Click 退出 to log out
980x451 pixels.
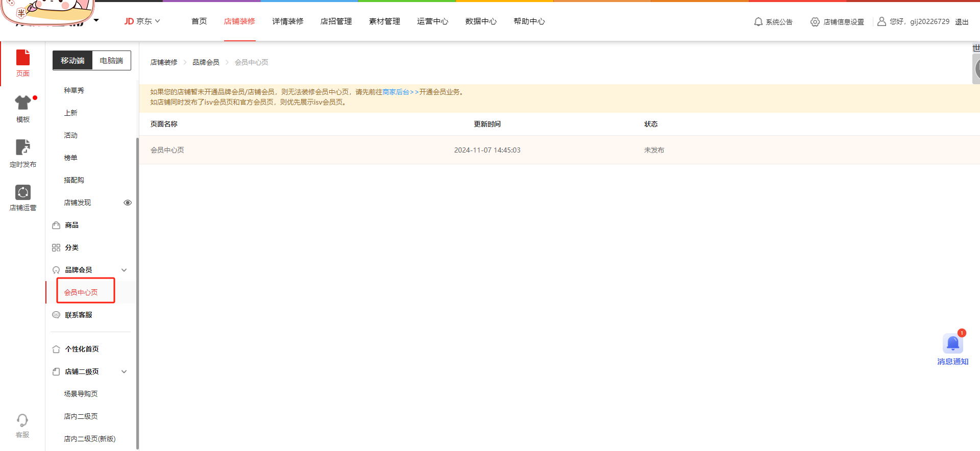(x=962, y=22)
